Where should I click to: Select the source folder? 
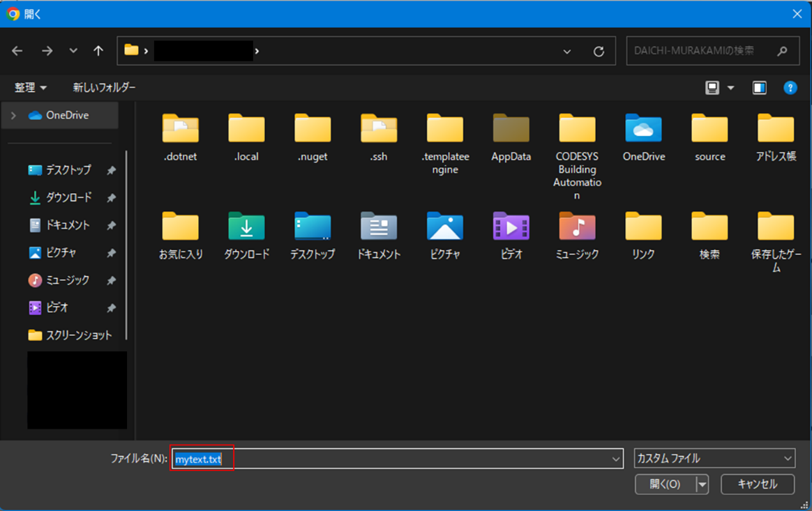pyautogui.click(x=710, y=137)
